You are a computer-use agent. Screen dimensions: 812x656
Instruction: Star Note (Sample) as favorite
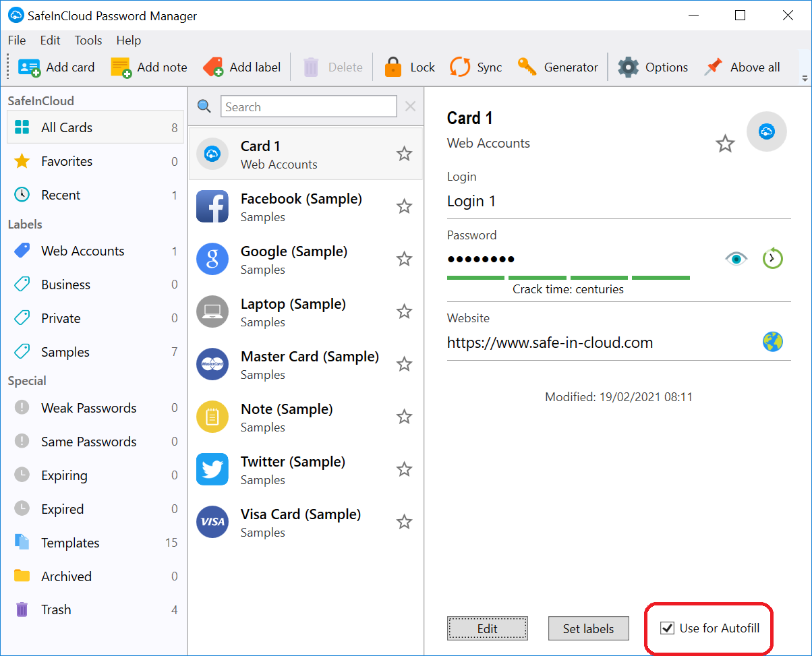click(x=404, y=417)
